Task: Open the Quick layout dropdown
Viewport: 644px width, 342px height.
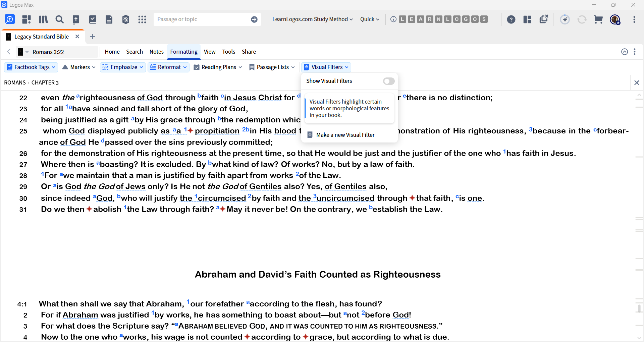Action: pos(370,19)
